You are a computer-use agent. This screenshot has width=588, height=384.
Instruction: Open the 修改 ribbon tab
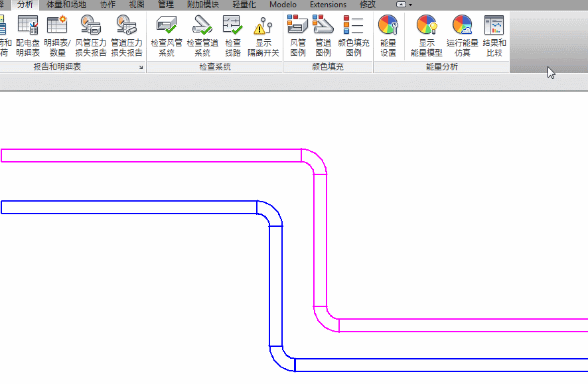point(368,5)
